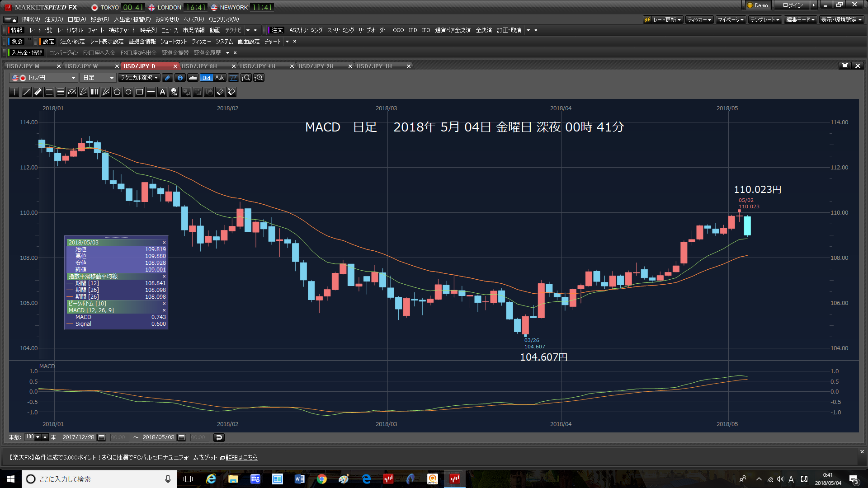Click the candlestick chart display icon

233,78
